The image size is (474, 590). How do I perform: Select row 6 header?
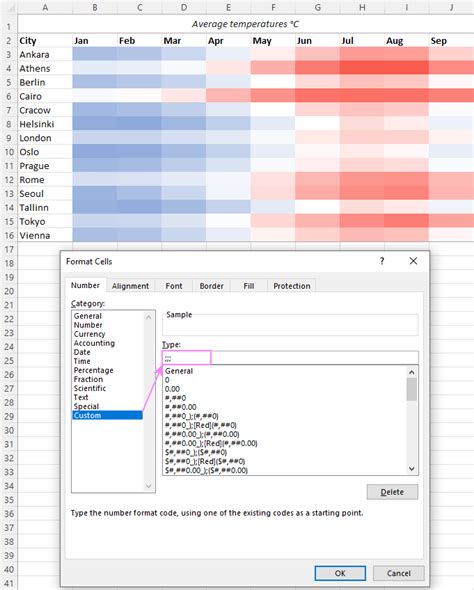[x=9, y=96]
